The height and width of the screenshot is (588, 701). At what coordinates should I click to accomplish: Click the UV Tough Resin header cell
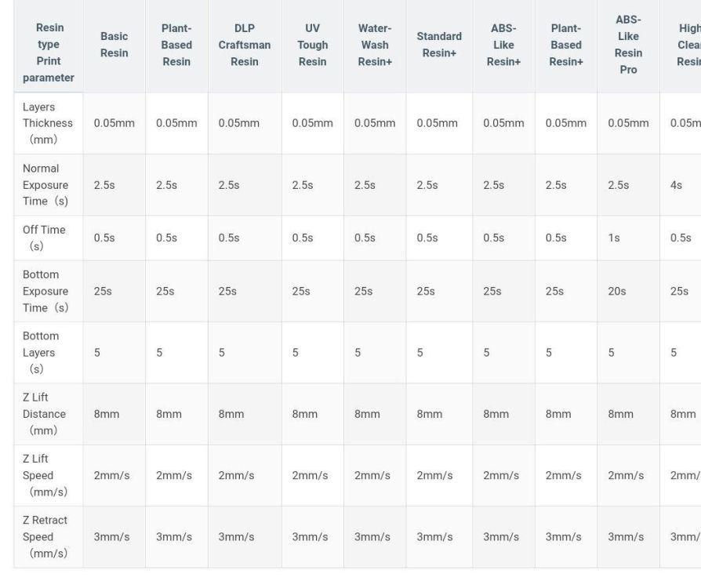click(312, 45)
